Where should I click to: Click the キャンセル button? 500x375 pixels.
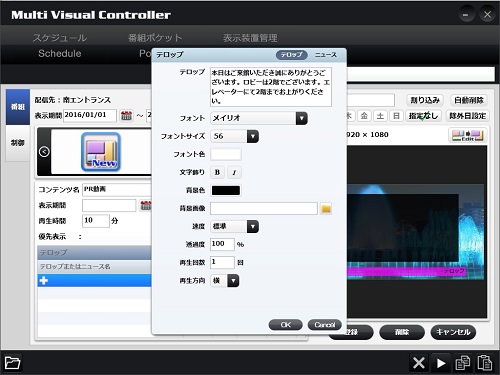click(x=453, y=332)
